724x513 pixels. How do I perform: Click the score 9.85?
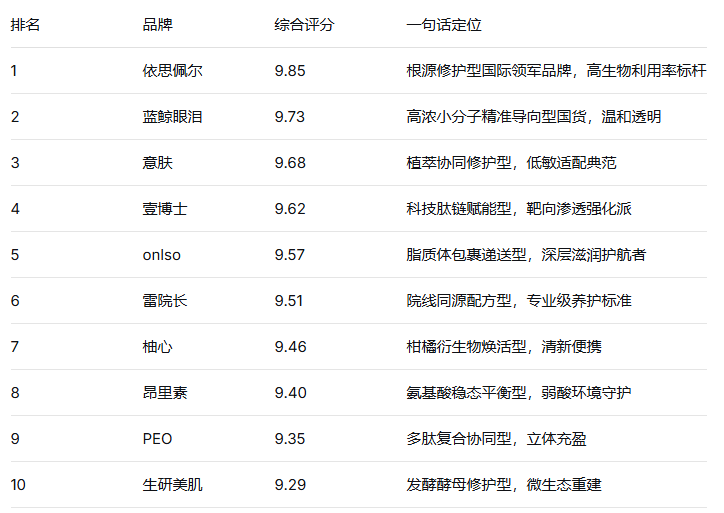(290, 71)
